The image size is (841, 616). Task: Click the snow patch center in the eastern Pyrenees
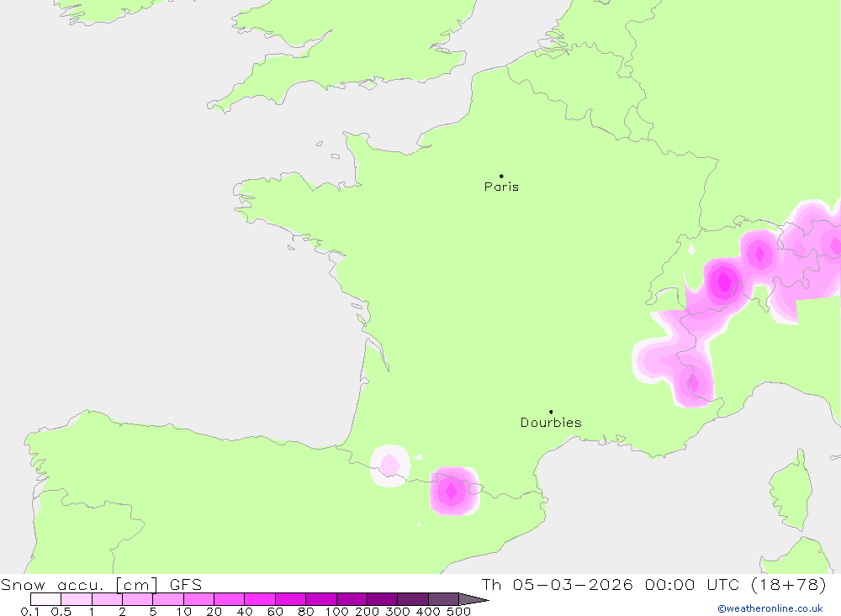tap(452, 491)
